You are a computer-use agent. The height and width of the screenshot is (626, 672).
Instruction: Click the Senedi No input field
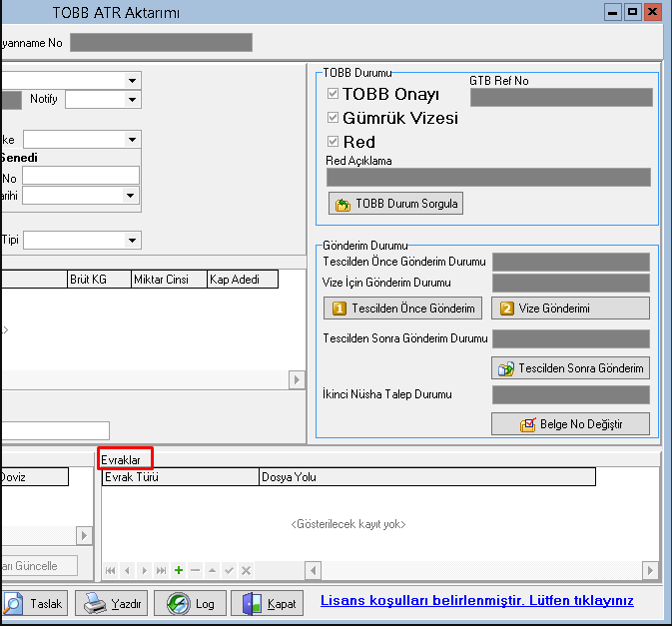[x=81, y=176]
